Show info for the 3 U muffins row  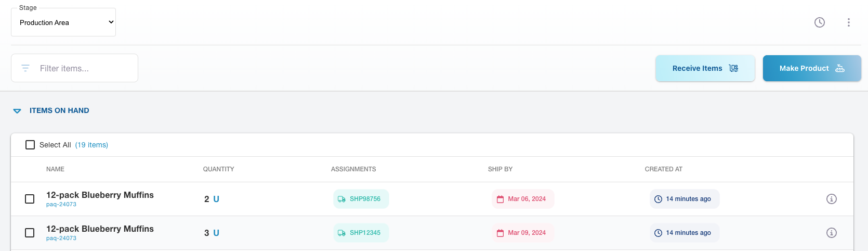point(832,233)
